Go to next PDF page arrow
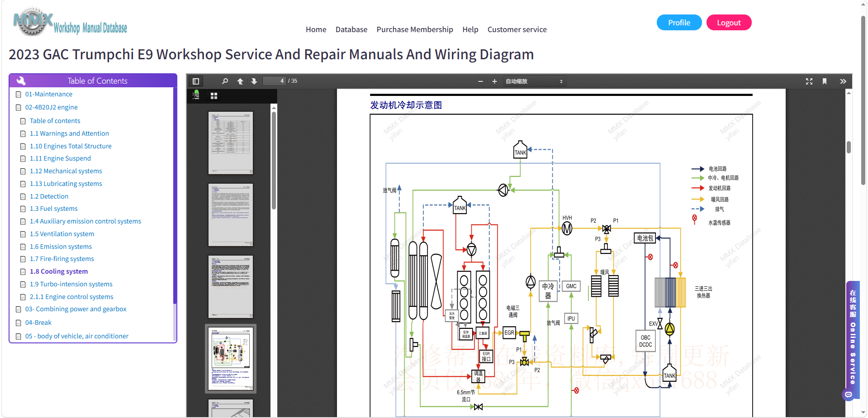The height and width of the screenshot is (418, 868). click(254, 81)
